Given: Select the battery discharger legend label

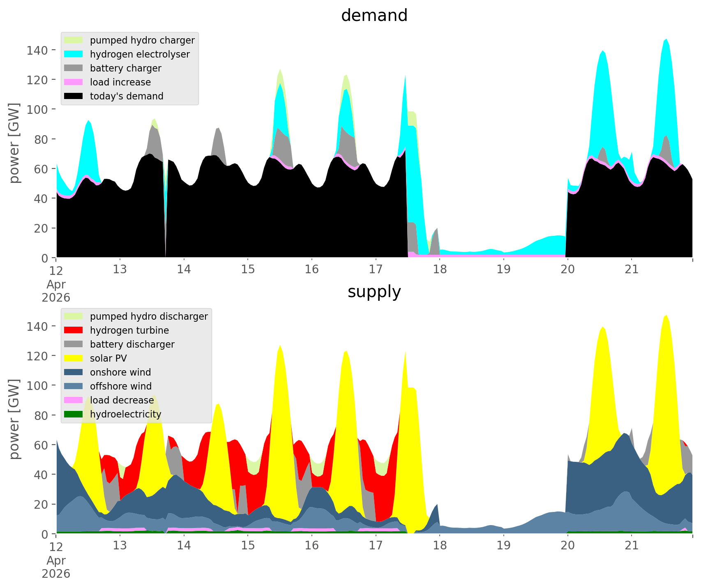Looking at the screenshot, I should (132, 344).
